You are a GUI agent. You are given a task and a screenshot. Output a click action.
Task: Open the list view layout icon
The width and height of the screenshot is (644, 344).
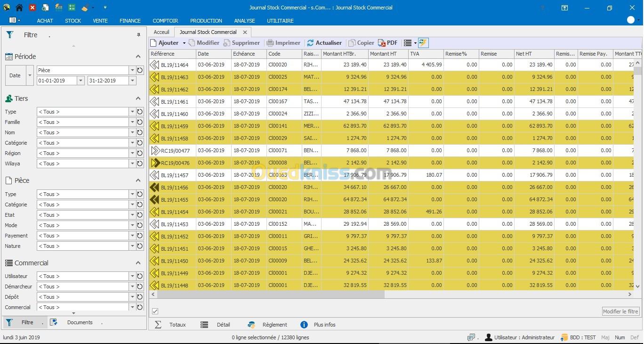pyautogui.click(x=408, y=43)
